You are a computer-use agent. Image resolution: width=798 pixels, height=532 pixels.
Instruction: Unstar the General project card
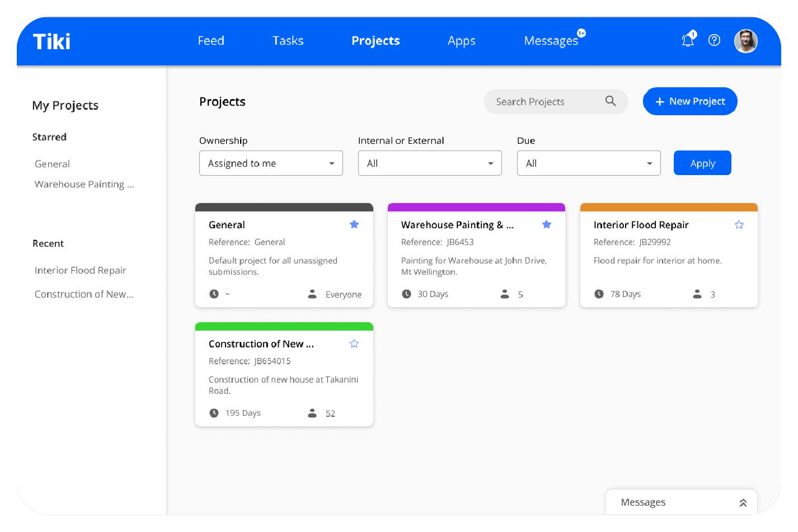click(354, 224)
